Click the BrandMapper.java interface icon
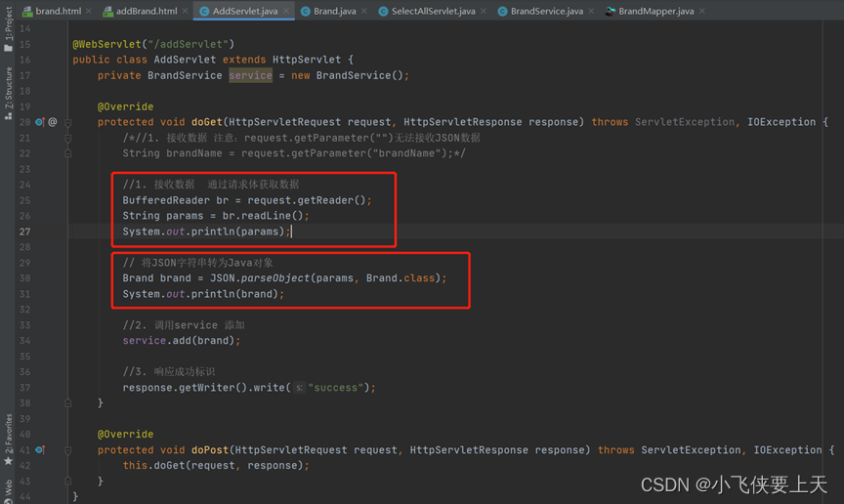This screenshot has height=504, width=844. click(x=610, y=11)
